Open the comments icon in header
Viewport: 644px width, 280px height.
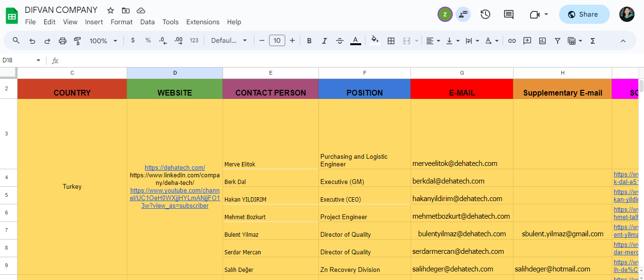pyautogui.click(x=508, y=14)
